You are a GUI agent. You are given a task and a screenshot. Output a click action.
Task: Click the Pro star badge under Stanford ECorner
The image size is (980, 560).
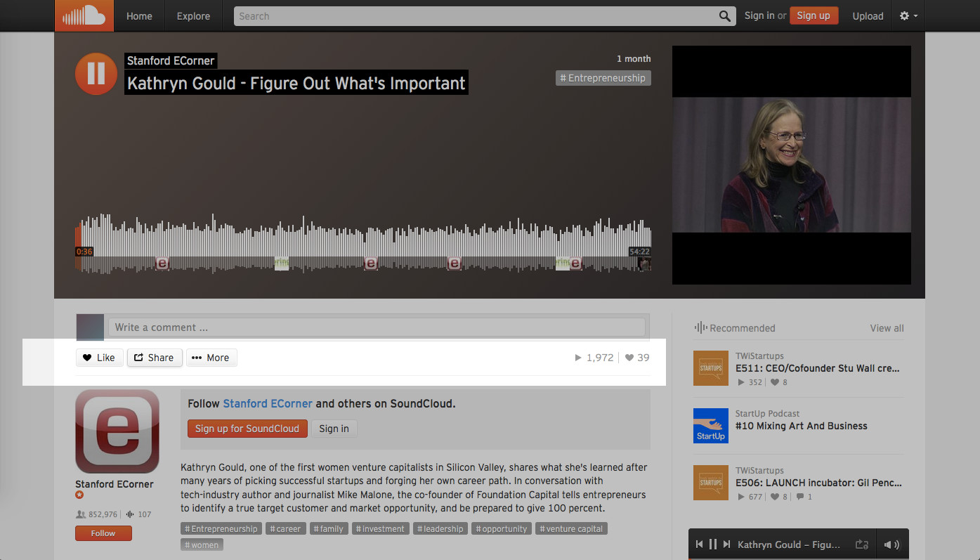coord(79,495)
